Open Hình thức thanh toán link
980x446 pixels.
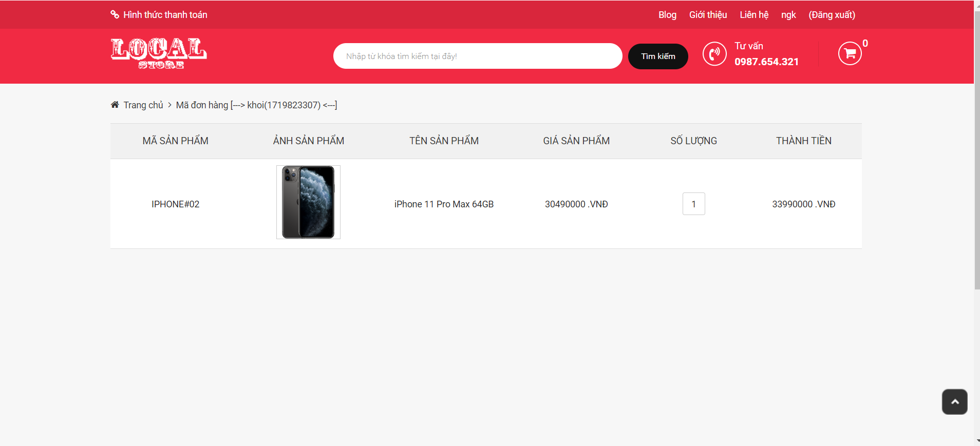[165, 15]
